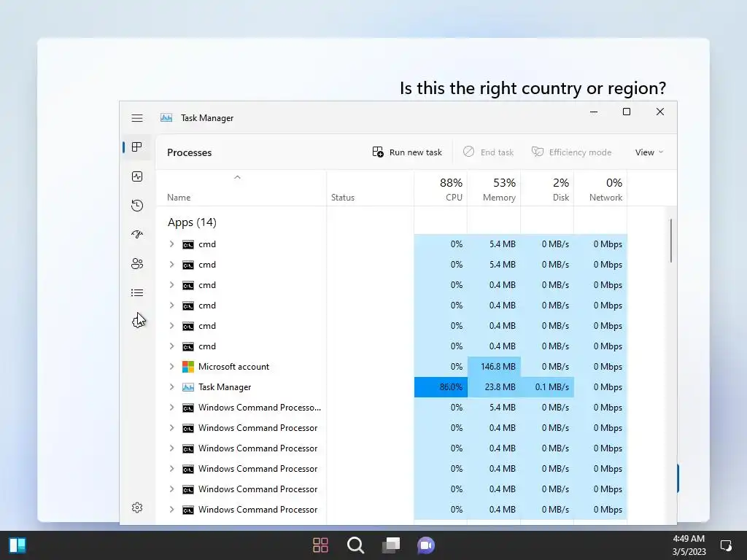Open the Users sidebar icon

pos(137,264)
